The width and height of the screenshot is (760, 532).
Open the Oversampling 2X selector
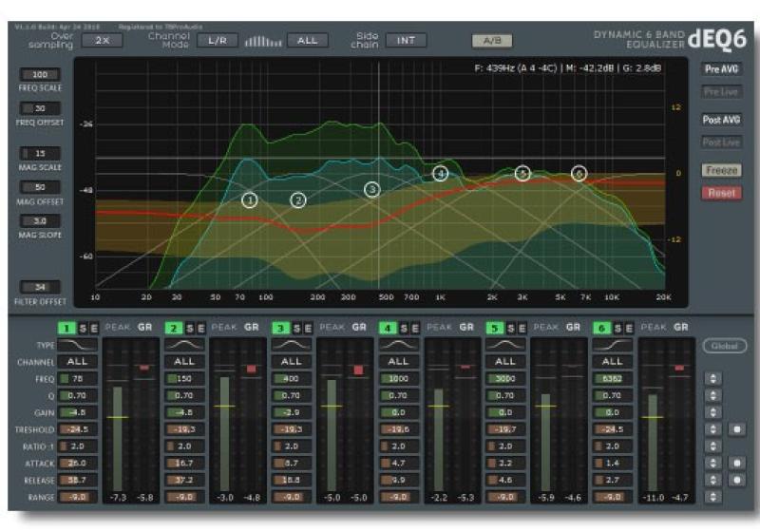click(x=102, y=40)
